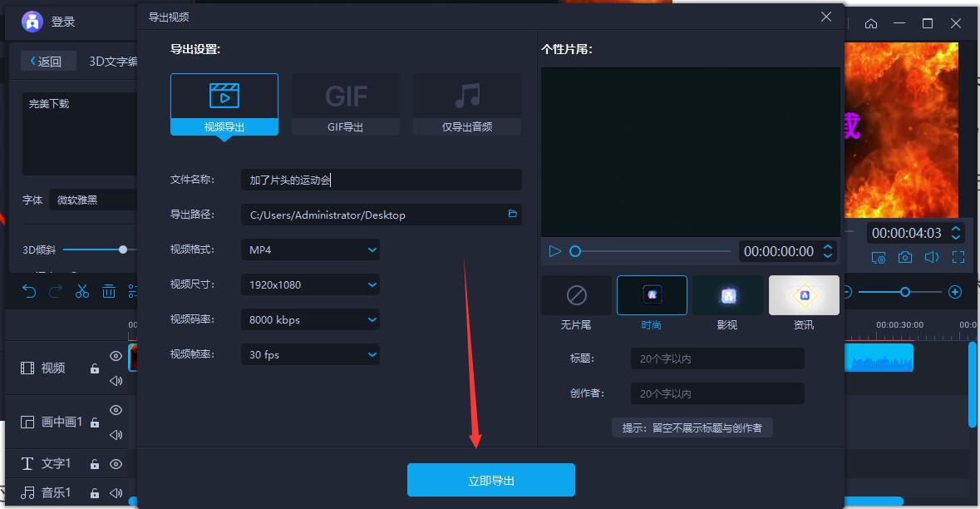Click the 画中画1 track icon
Viewport: 980px width, 509px height.
point(27,422)
